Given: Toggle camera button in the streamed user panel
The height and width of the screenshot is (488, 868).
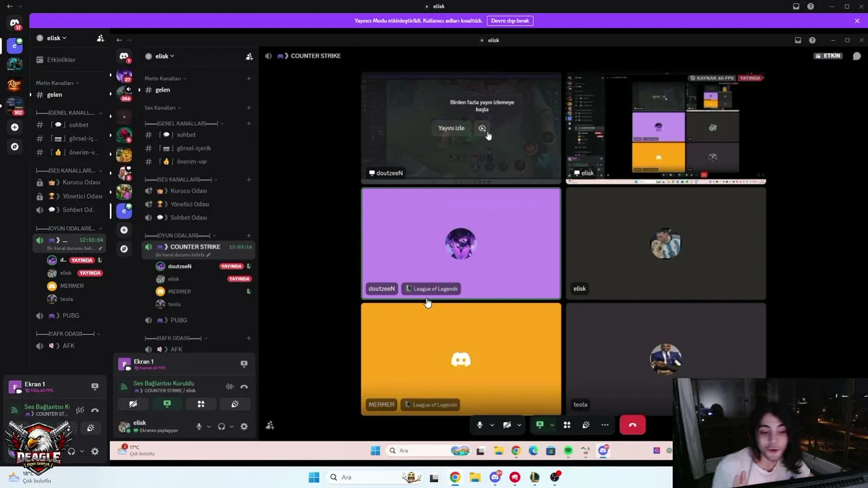Looking at the screenshot, I should point(133,404).
